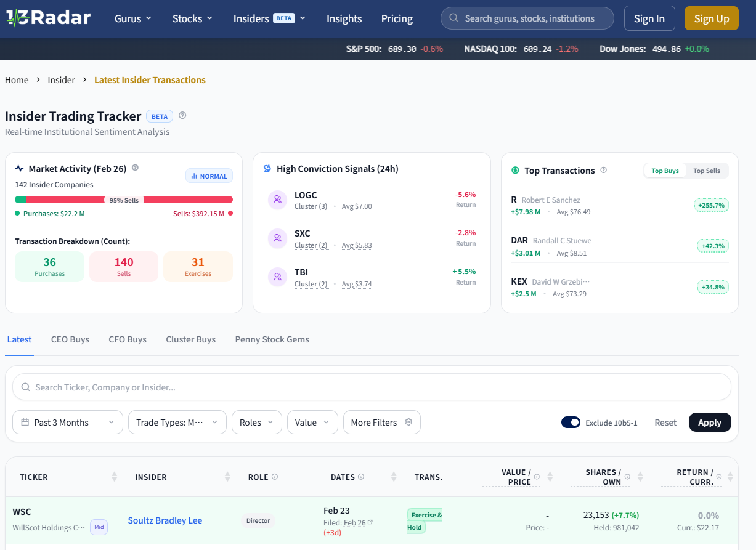The width and height of the screenshot is (756, 550).
Task: Click the search magnifier icon in header
Action: pyautogui.click(x=454, y=18)
